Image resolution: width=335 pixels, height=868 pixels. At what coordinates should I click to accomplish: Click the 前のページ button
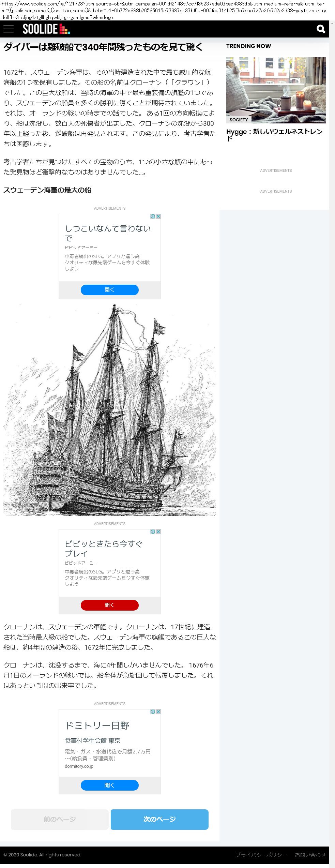(60, 819)
